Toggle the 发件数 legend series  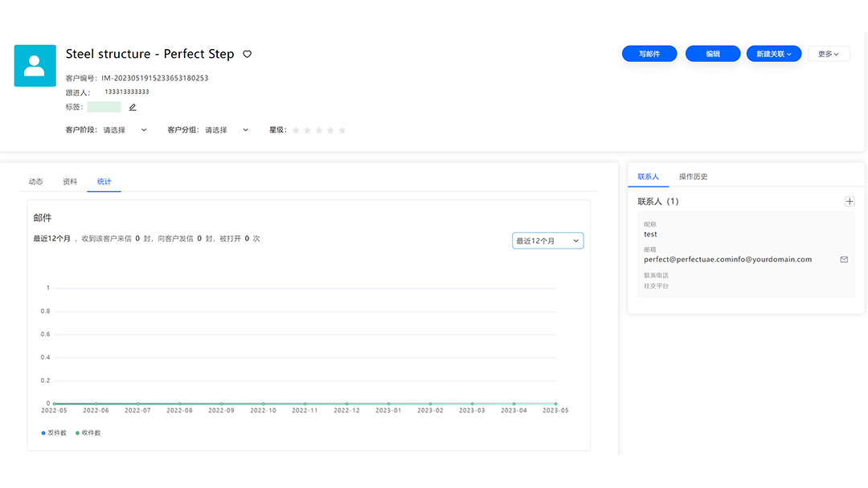pyautogui.click(x=54, y=433)
